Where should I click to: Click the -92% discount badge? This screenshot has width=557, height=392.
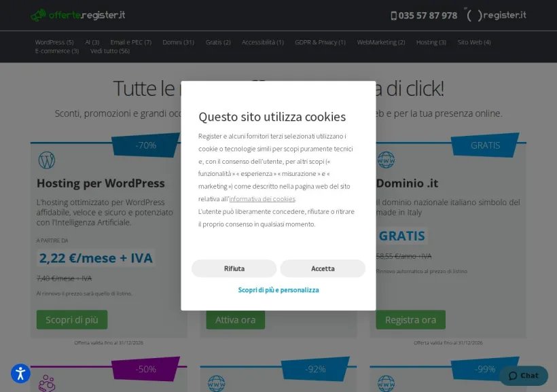tap(315, 370)
